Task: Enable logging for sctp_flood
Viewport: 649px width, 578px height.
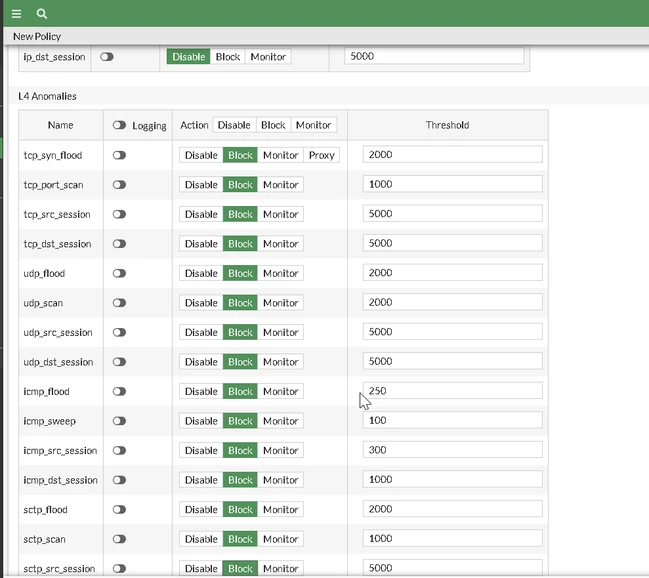Action: click(x=119, y=510)
